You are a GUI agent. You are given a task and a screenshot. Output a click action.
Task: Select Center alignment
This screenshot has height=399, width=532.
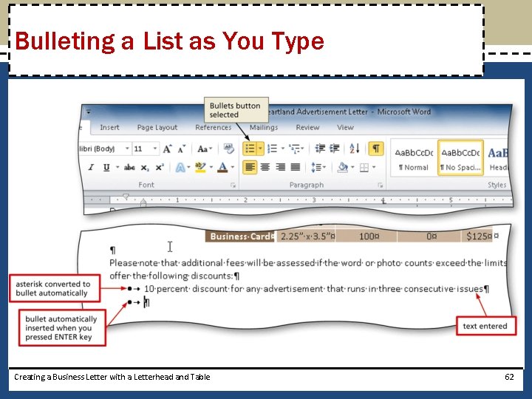coord(265,167)
